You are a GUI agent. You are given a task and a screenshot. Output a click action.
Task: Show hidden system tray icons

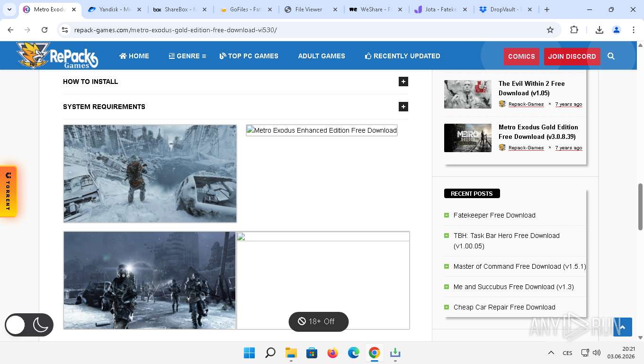[551, 353]
